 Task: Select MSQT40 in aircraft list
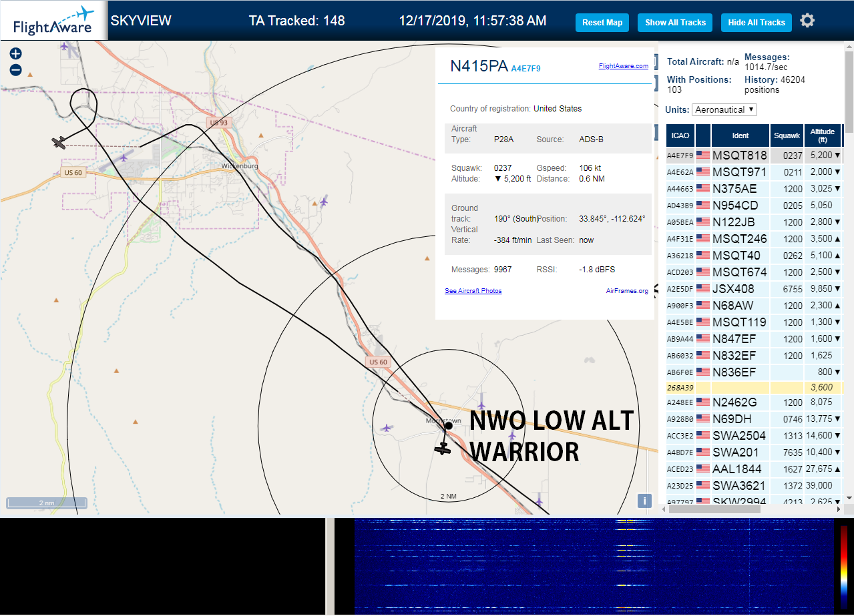(754, 256)
